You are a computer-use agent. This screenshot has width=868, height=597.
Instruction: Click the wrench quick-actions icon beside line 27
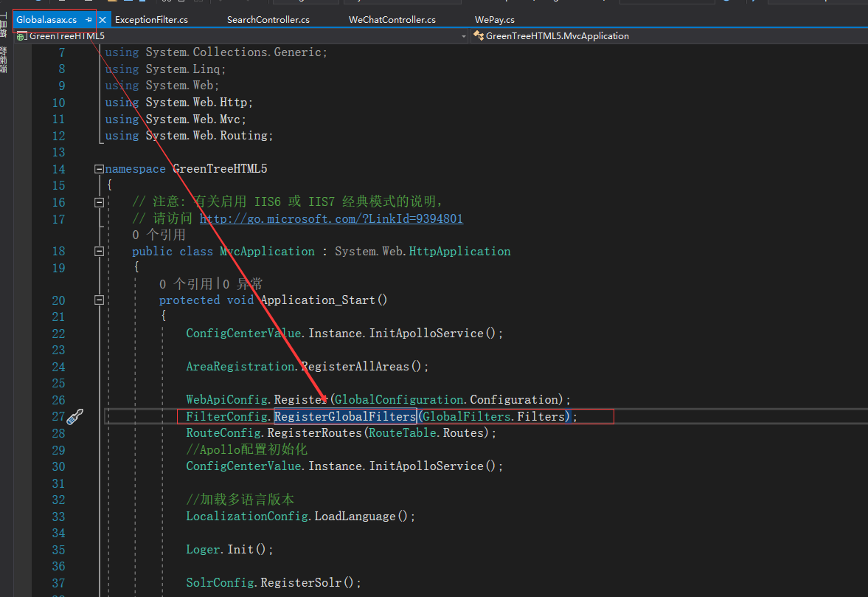click(74, 416)
